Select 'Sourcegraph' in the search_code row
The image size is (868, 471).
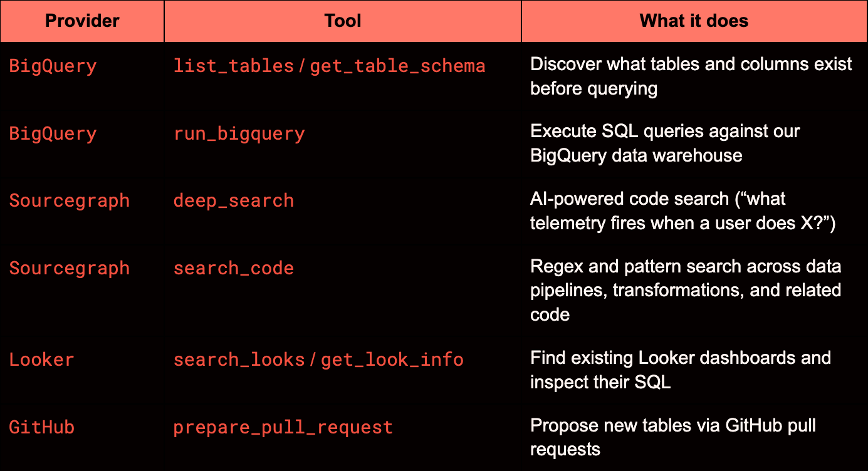(x=70, y=269)
